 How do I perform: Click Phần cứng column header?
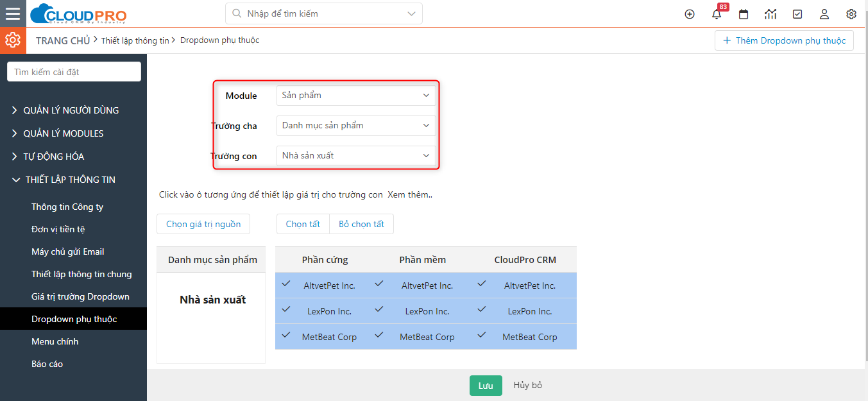tap(325, 260)
